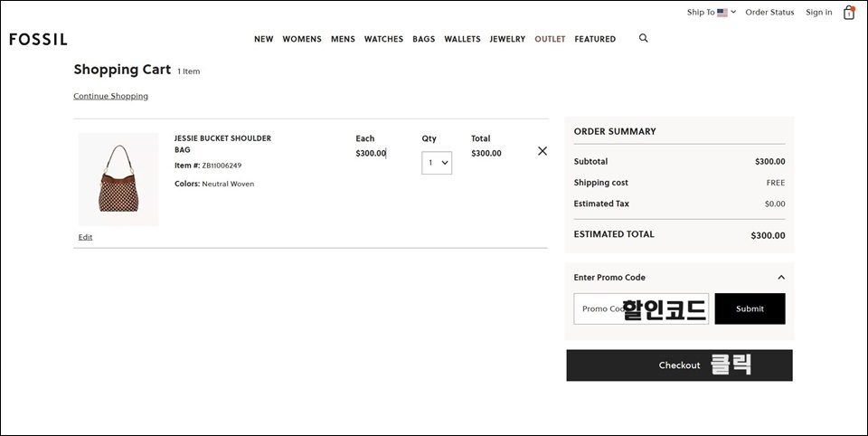Remove the Jessie Bucket bag with X

point(542,151)
